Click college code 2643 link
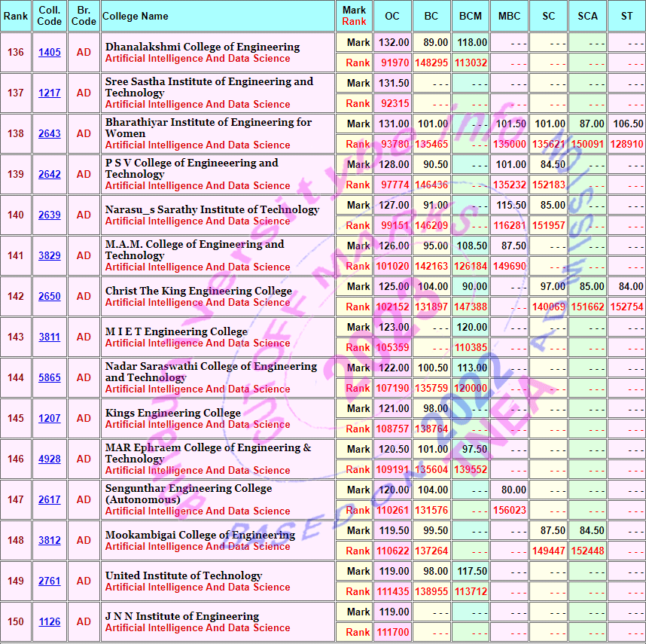 click(50, 134)
